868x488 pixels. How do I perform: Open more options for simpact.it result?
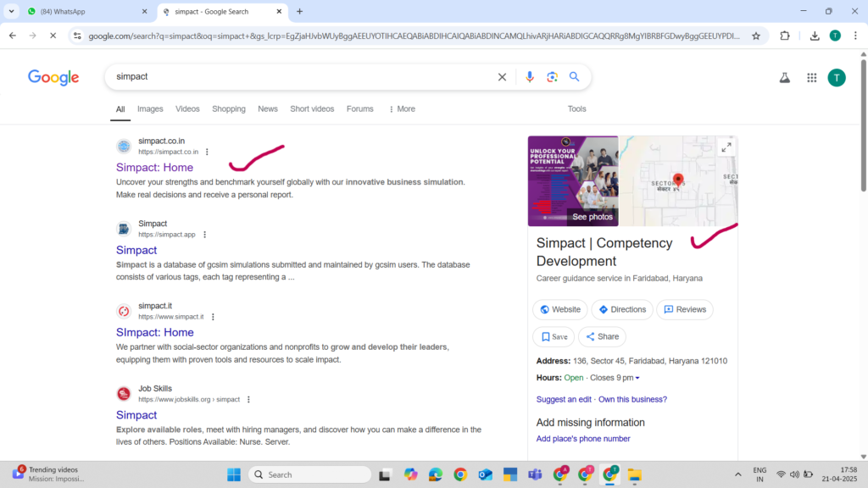pos(213,317)
